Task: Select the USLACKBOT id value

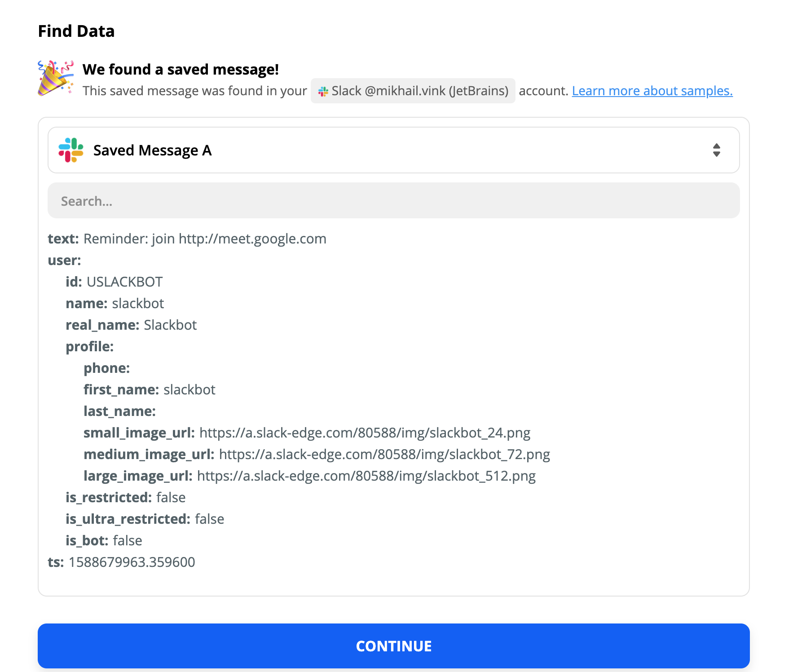Action: pos(124,282)
